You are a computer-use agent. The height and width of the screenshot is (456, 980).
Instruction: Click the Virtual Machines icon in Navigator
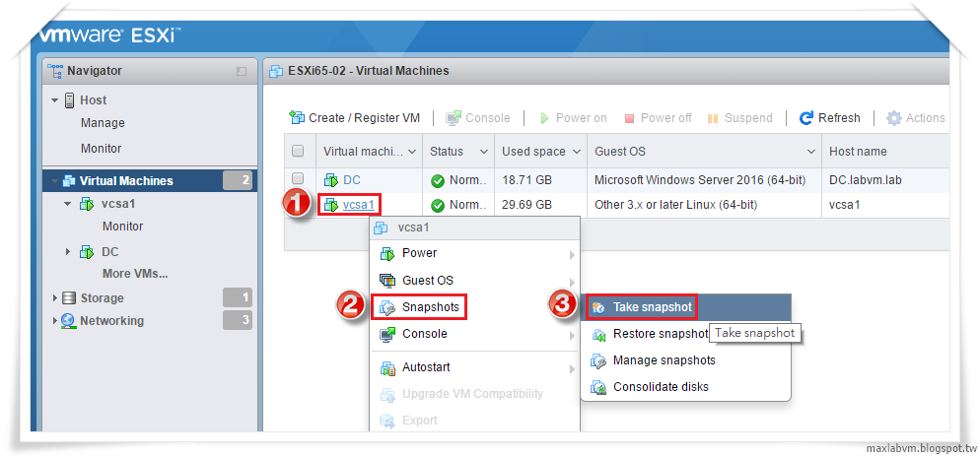[x=69, y=180]
